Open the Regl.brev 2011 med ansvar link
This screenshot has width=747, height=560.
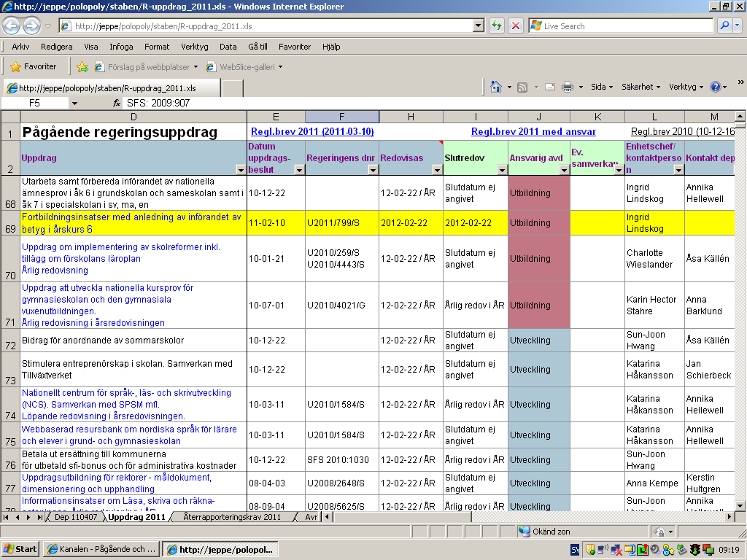[533, 131]
